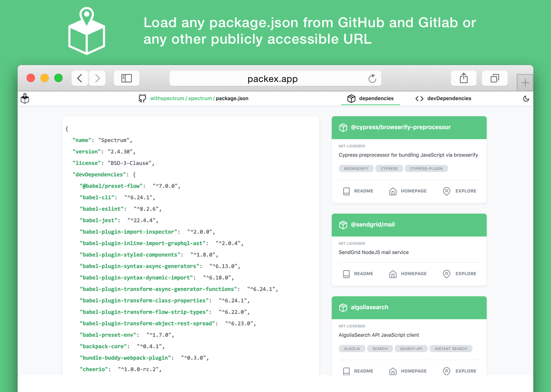
Task: Click the package icon on the algoliasearch card
Action: click(x=343, y=307)
